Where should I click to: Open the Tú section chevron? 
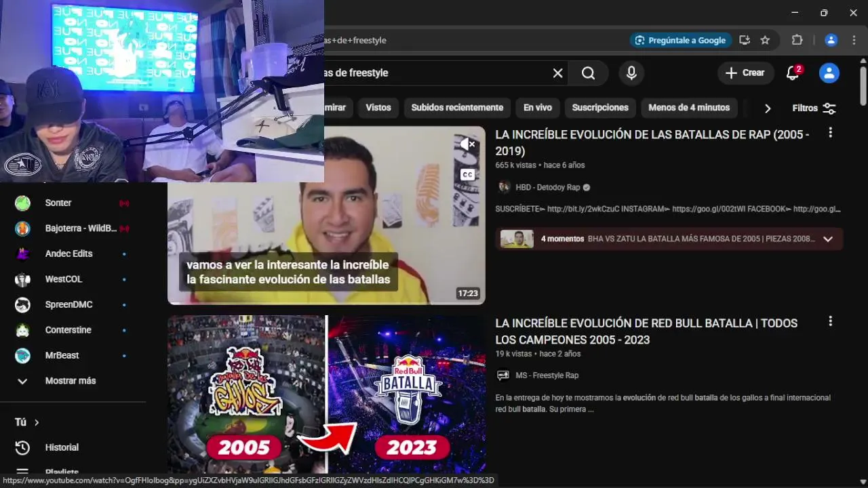coord(37,422)
